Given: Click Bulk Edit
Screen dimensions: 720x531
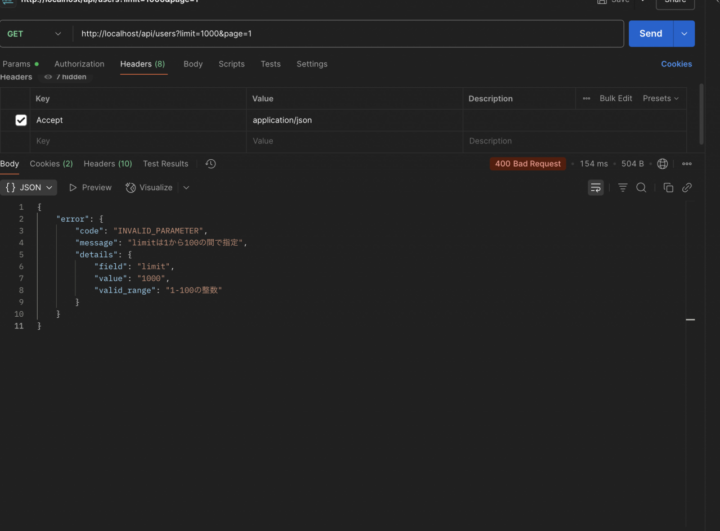Looking at the screenshot, I should click(616, 98).
